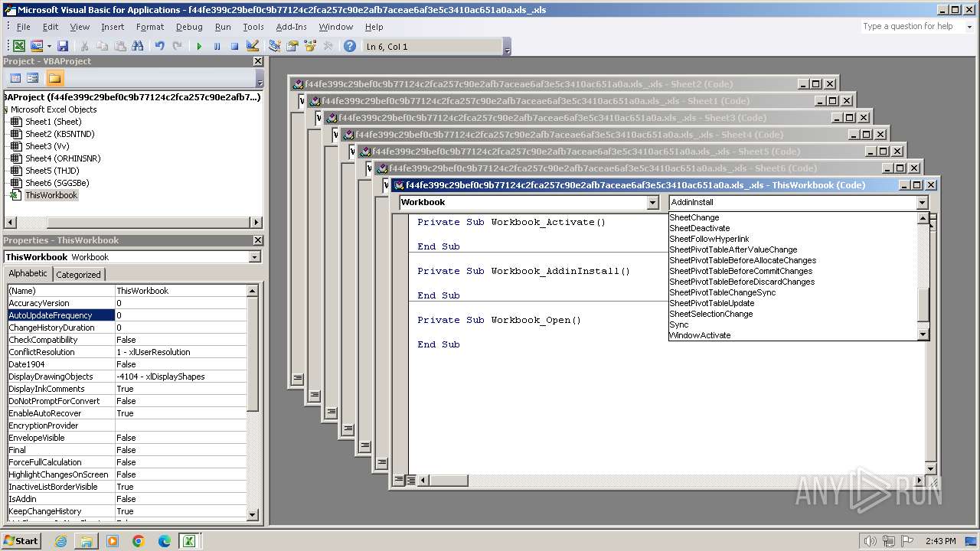Open the Project Explorer toolbar icon
This screenshot has height=551, width=980.
click(x=274, y=46)
